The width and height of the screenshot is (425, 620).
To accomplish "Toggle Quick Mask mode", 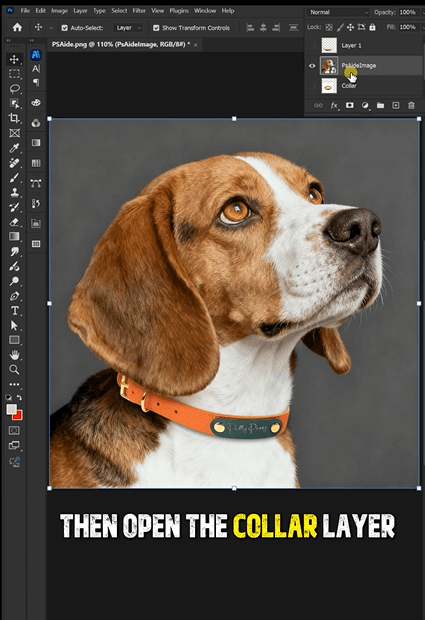I will coord(14,430).
